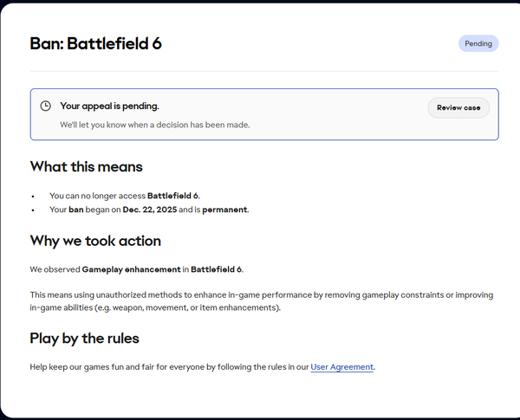
Task: Click the 'Ban: Battlefield 6' page heading
Action: pyautogui.click(x=95, y=43)
